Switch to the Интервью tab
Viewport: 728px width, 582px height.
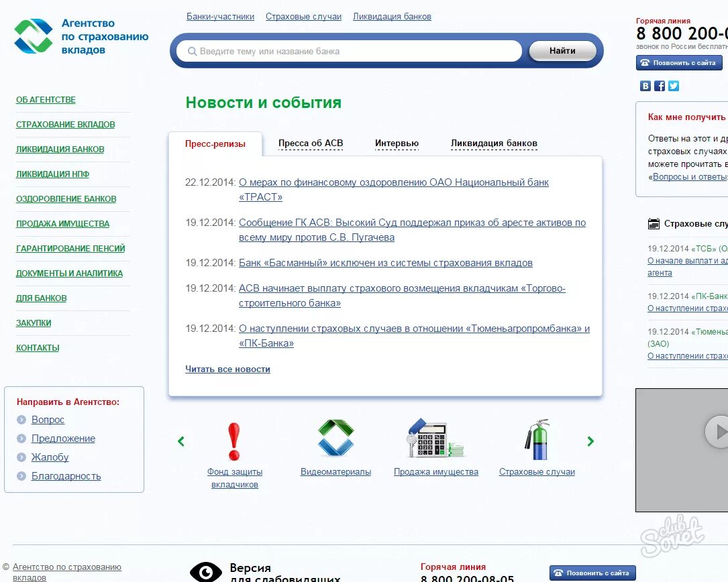tap(397, 143)
